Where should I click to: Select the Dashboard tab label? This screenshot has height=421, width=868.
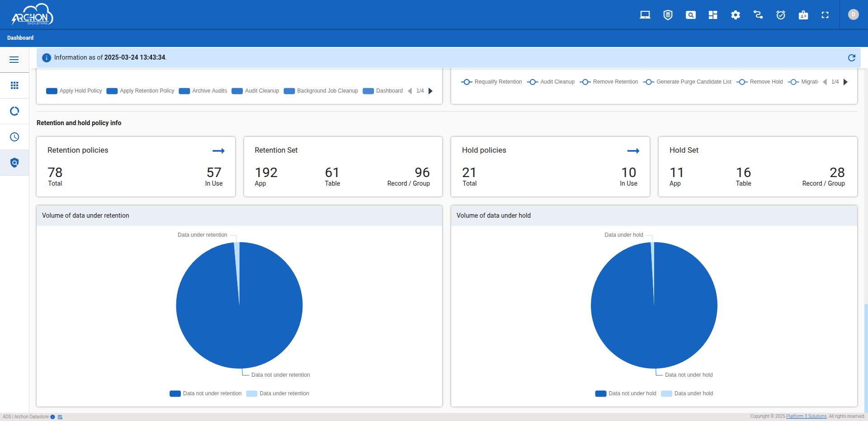click(20, 38)
